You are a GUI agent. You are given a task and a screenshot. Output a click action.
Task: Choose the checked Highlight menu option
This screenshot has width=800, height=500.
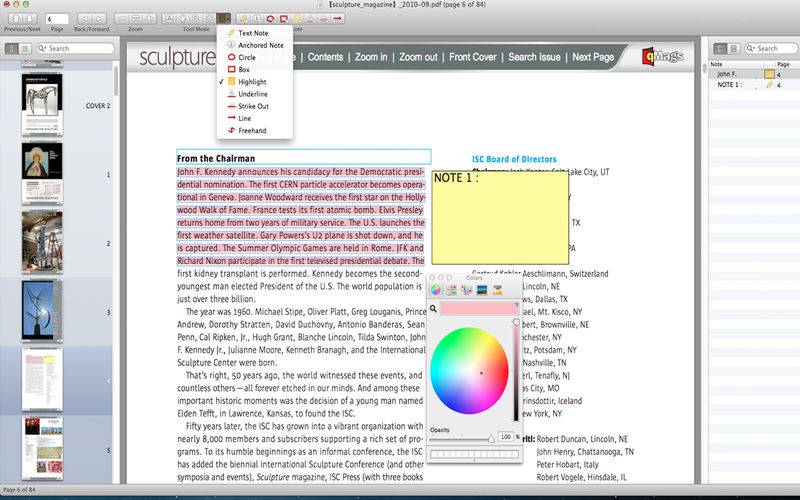[255, 82]
